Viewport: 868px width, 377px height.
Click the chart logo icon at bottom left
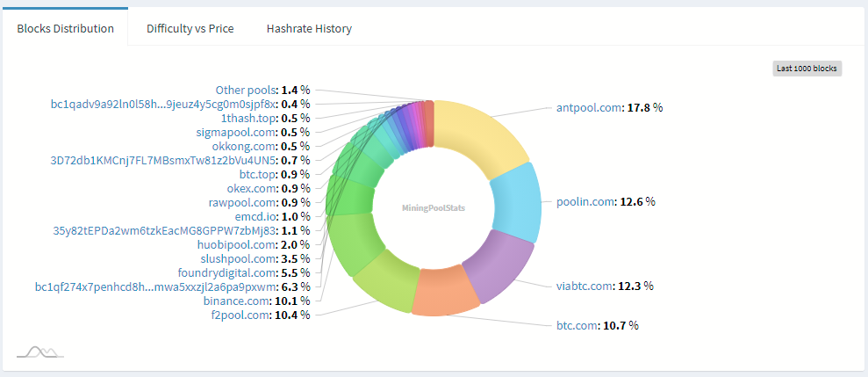pos(40,352)
